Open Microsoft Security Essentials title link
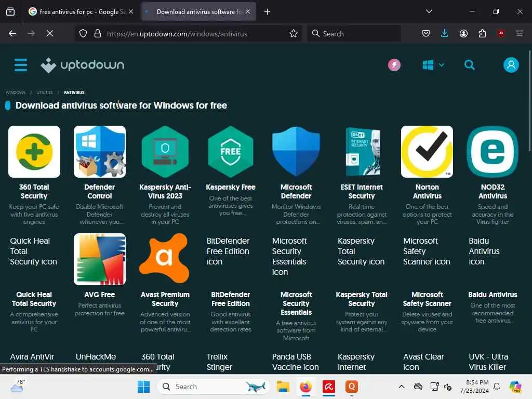 point(296,303)
